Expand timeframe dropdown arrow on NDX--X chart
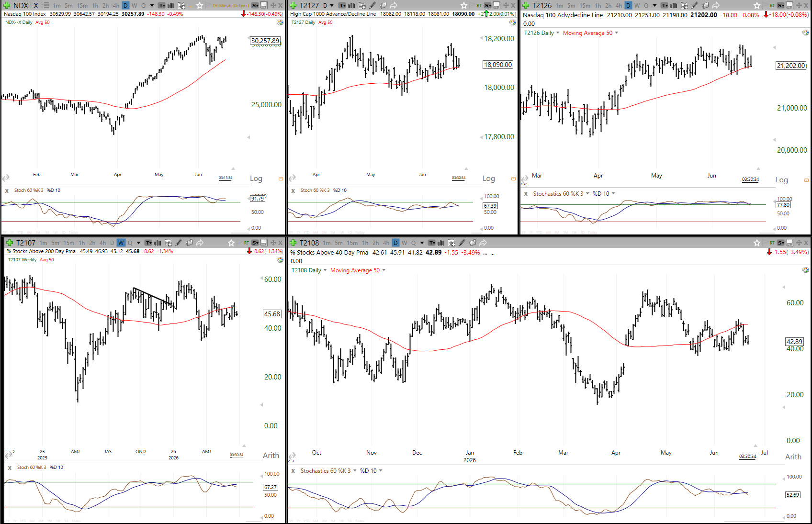The image size is (812, 524). (x=152, y=5)
